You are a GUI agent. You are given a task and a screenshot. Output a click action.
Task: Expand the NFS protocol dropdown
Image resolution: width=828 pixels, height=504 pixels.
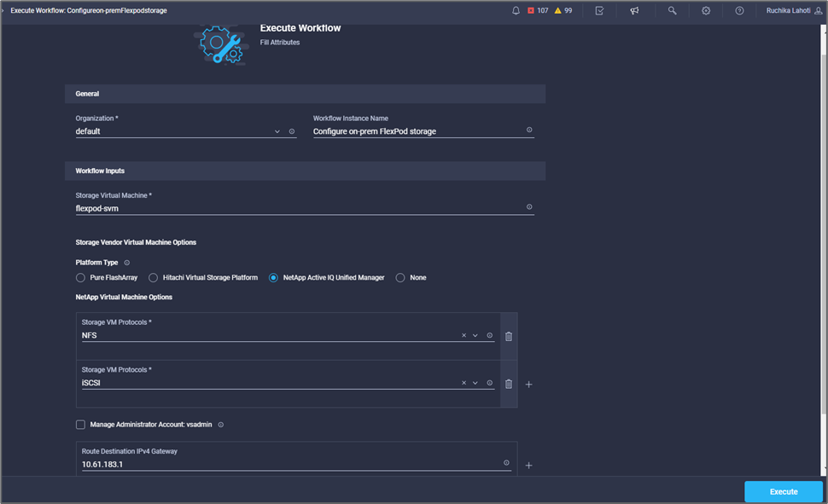tap(475, 336)
